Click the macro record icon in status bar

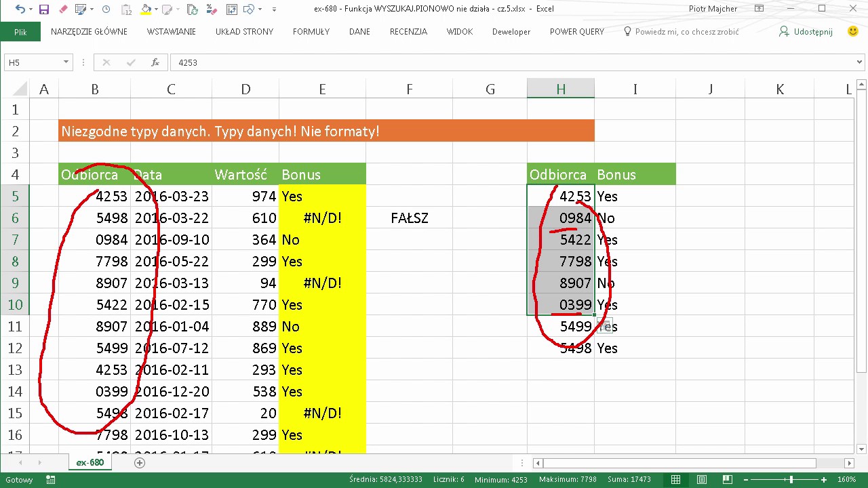(x=50, y=479)
